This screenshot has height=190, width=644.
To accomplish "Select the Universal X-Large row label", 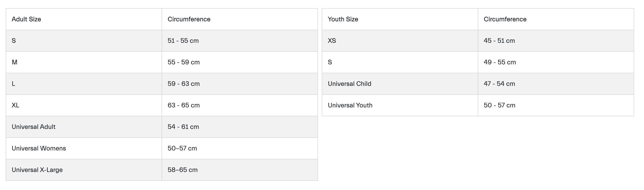I will click(x=37, y=170).
